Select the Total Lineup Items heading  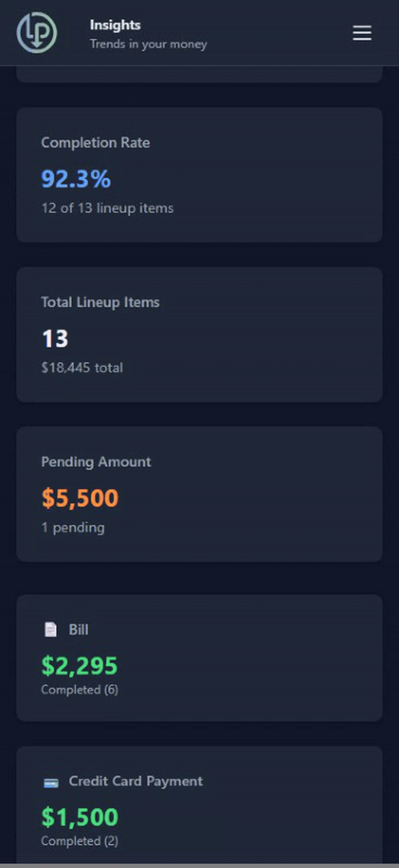(100, 302)
